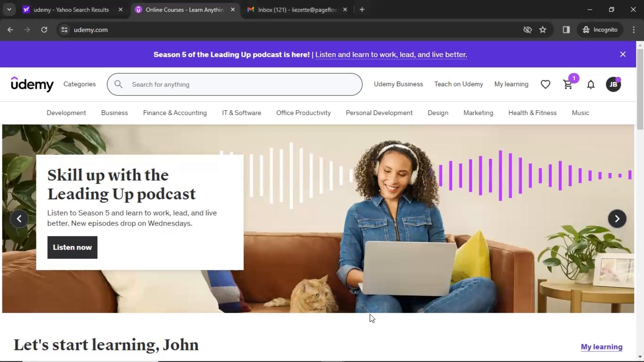644x362 pixels.
Task: Expand the Categories navigation menu
Action: [x=79, y=84]
